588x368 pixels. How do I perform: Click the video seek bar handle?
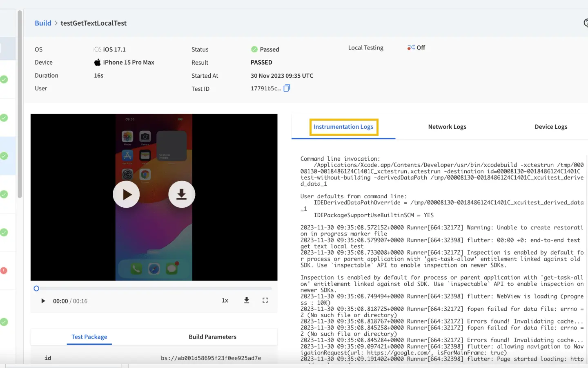(36, 289)
